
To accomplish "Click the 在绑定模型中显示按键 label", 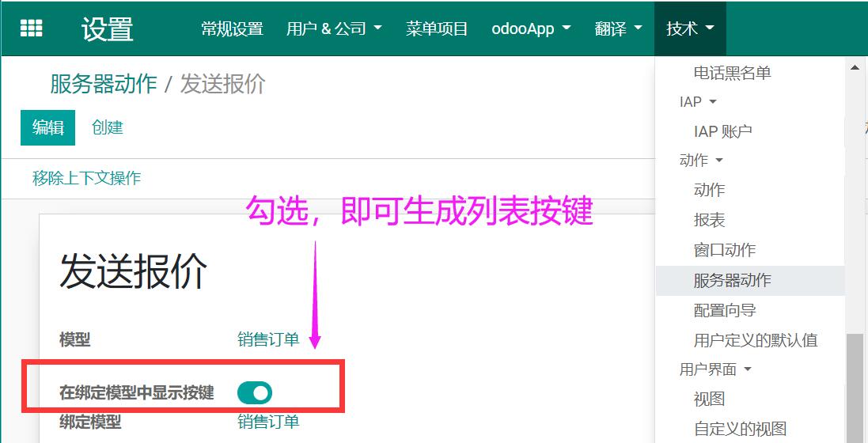I will tap(137, 393).
